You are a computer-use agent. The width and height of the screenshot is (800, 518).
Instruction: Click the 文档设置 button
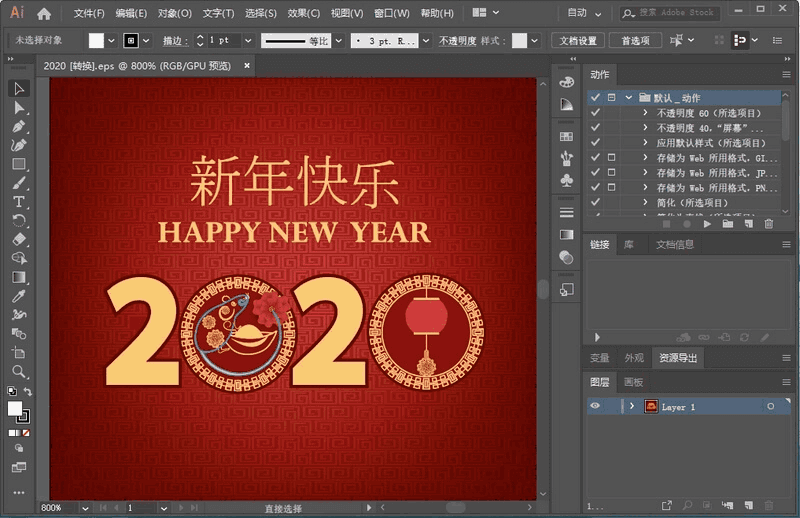pos(577,41)
